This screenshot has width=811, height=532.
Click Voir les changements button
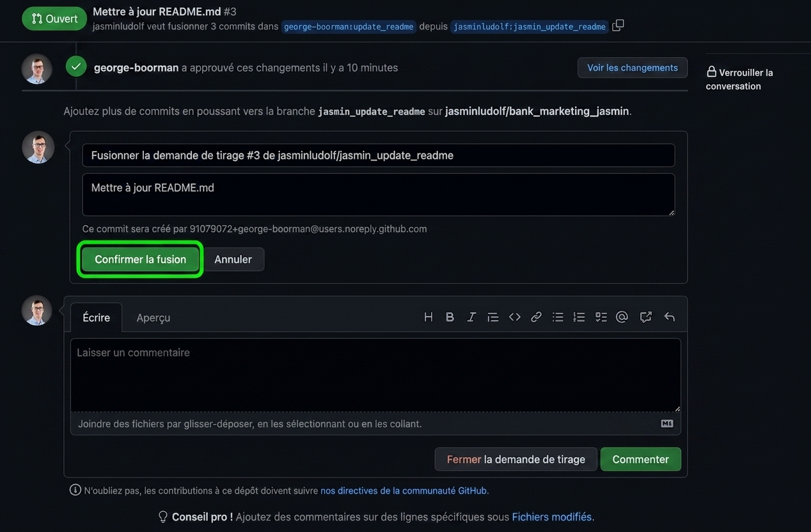(633, 68)
